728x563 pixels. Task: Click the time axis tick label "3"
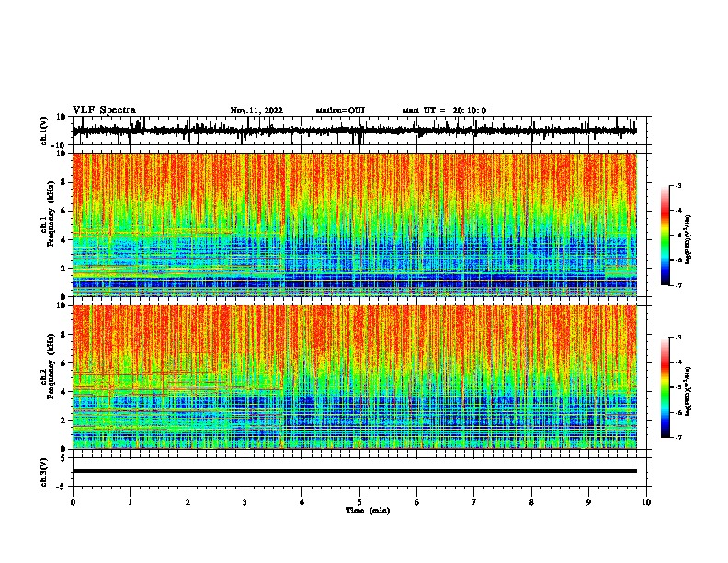[x=245, y=502]
